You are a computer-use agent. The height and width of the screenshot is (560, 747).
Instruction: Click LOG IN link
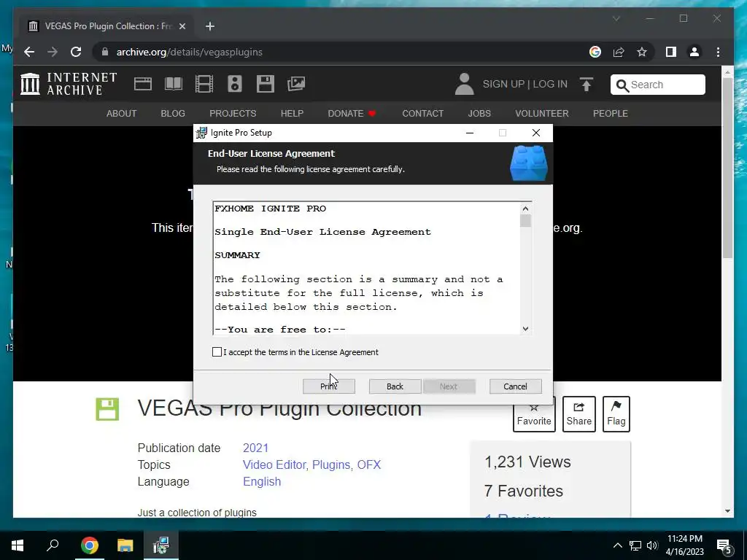[x=550, y=85]
